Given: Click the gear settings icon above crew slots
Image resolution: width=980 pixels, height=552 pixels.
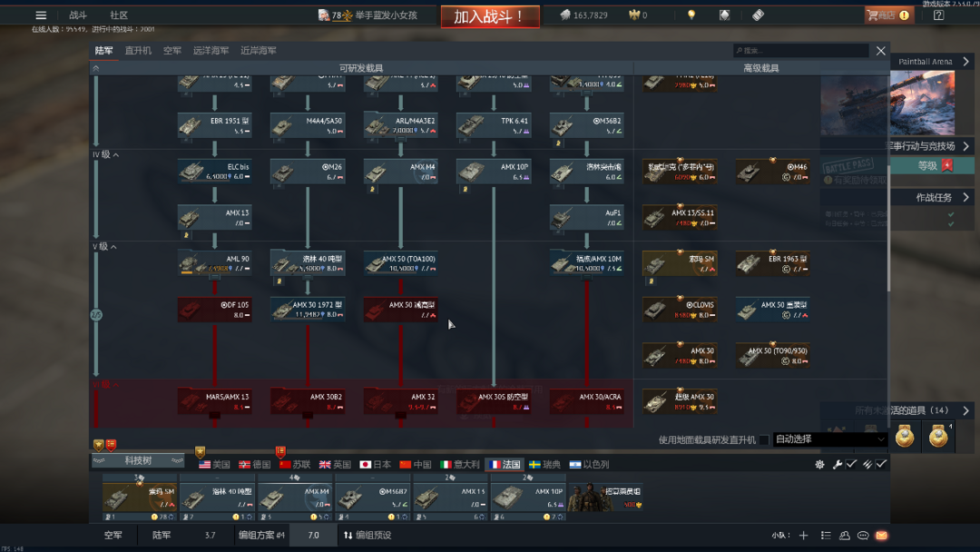Looking at the screenshot, I should [x=819, y=464].
